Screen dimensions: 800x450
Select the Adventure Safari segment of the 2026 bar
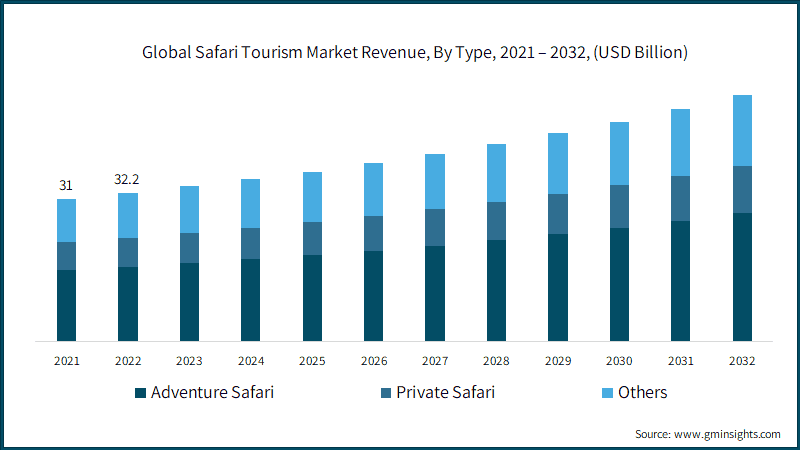[373, 296]
